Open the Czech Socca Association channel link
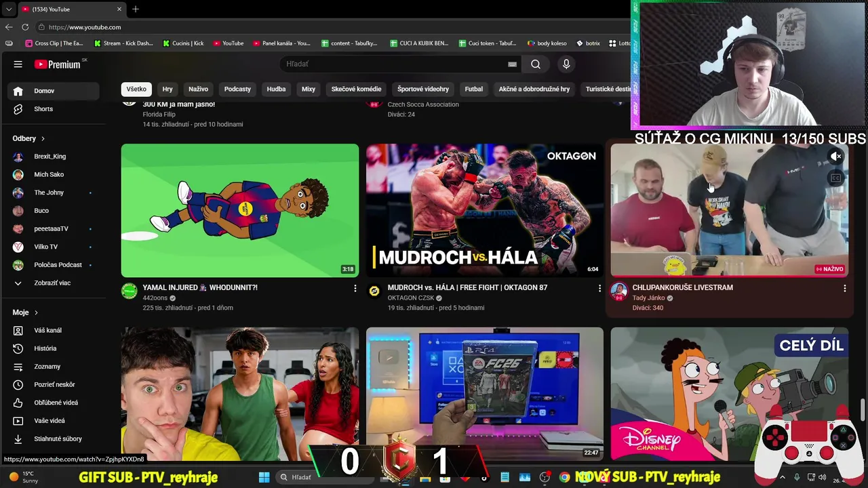Image resolution: width=868 pixels, height=488 pixels. point(423,104)
